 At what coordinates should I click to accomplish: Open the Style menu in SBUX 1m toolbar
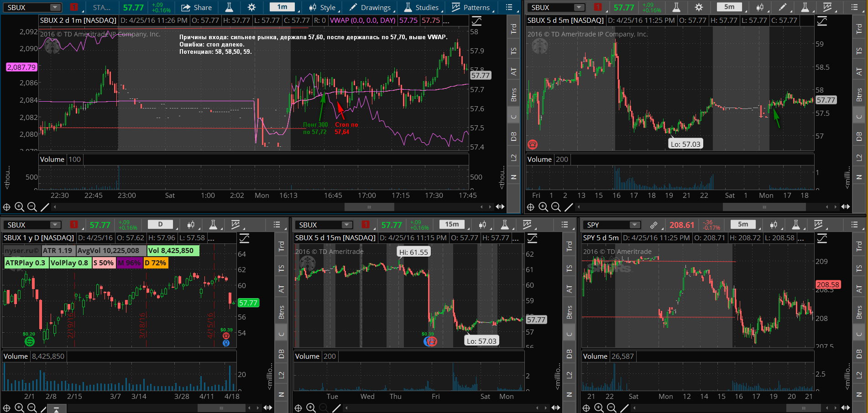point(322,7)
